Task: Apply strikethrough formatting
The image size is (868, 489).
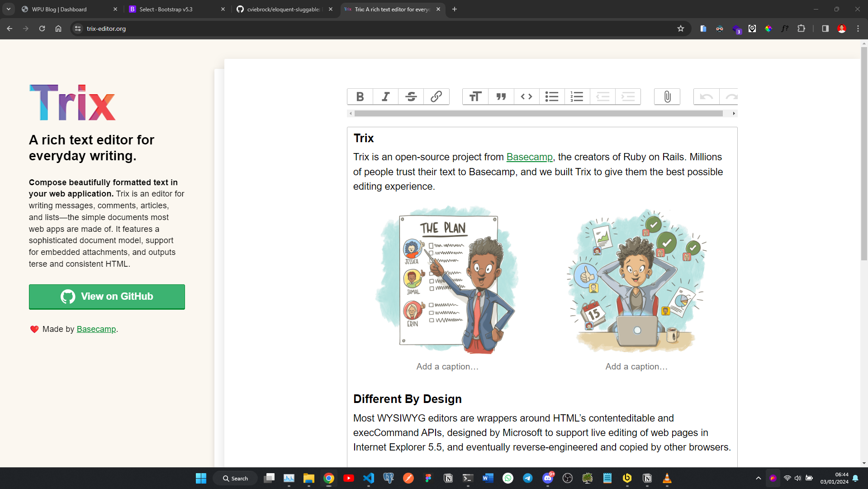Action: (x=411, y=96)
